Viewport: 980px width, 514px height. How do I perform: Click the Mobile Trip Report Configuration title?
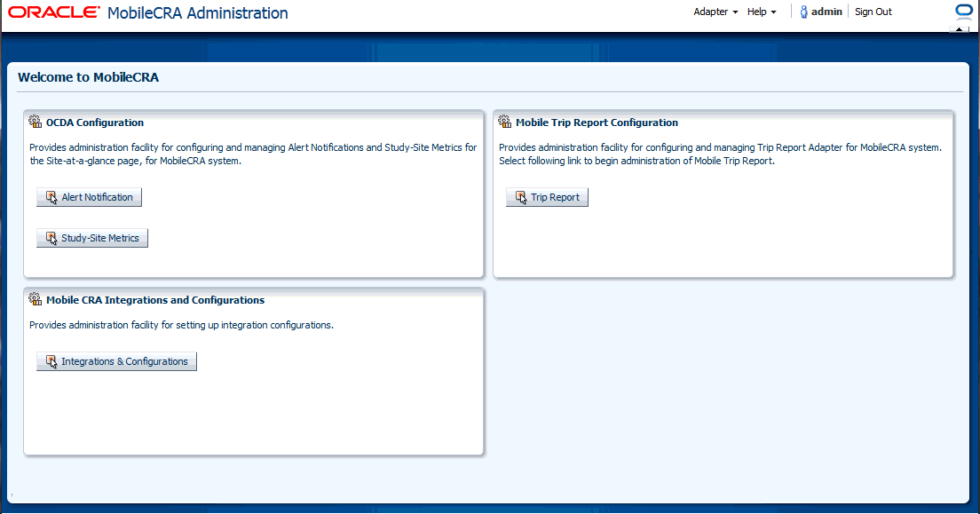(597, 123)
